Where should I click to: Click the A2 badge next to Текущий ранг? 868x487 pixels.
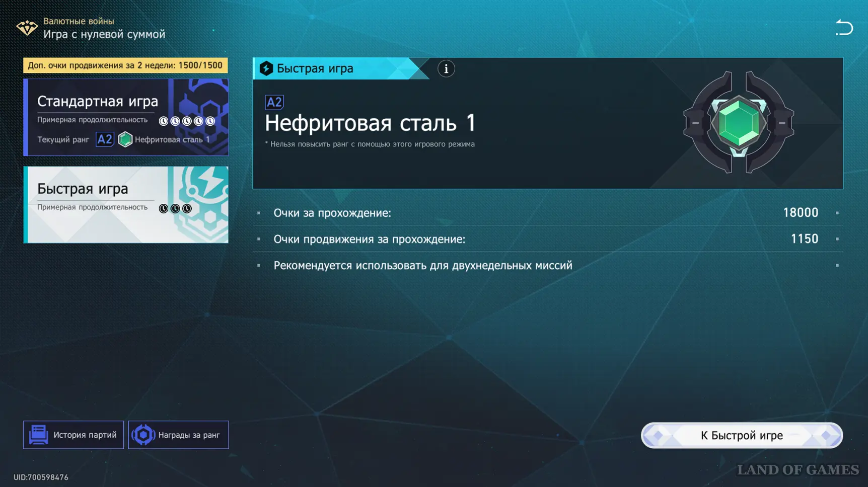(105, 139)
